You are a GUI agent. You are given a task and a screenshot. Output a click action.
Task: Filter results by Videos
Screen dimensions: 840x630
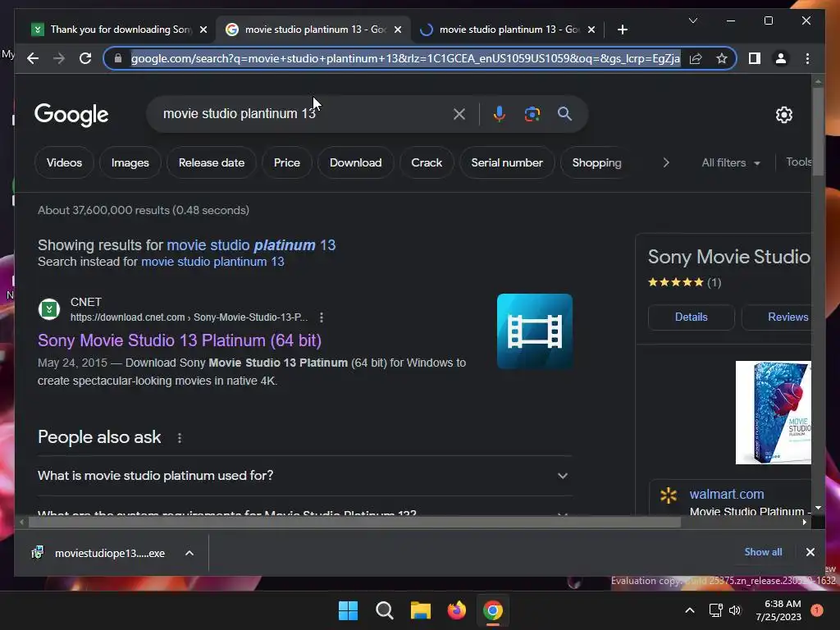(64, 162)
